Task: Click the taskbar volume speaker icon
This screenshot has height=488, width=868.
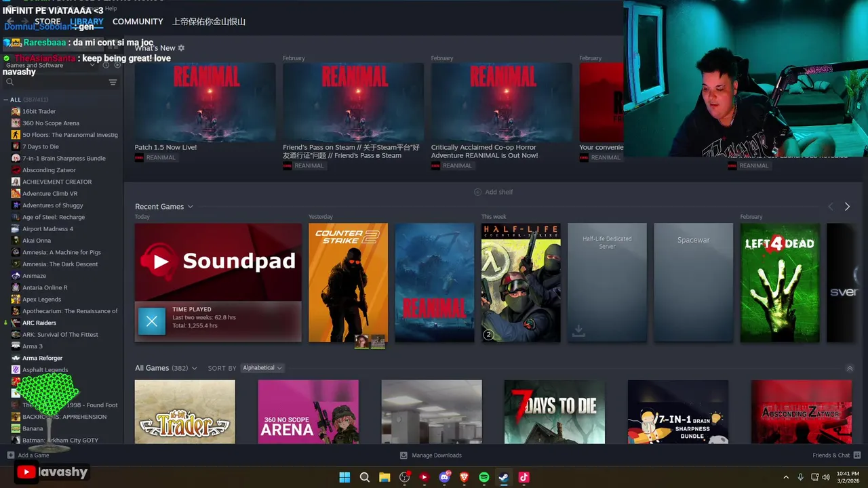Action: (825, 477)
